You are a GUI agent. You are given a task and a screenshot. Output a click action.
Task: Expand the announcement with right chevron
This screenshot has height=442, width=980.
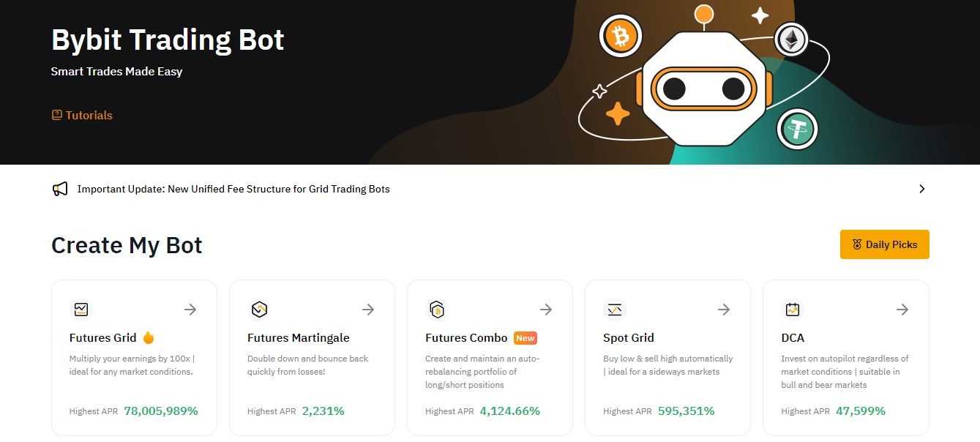pyautogui.click(x=921, y=189)
